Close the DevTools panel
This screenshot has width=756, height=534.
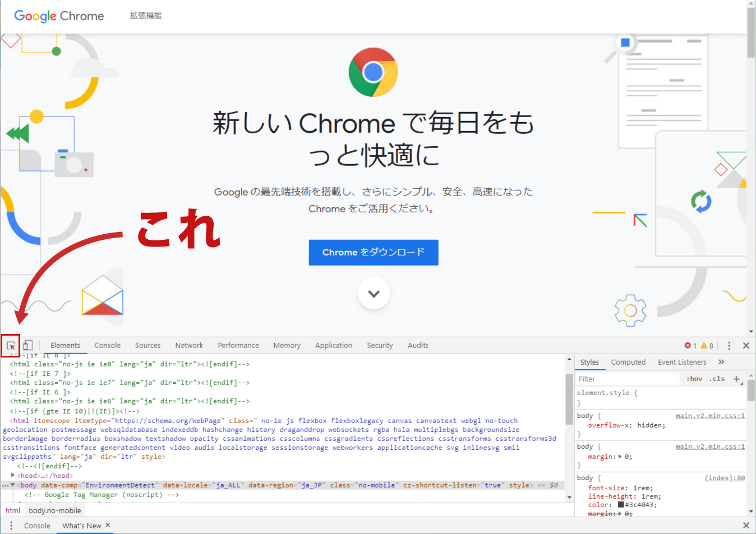[x=746, y=346]
